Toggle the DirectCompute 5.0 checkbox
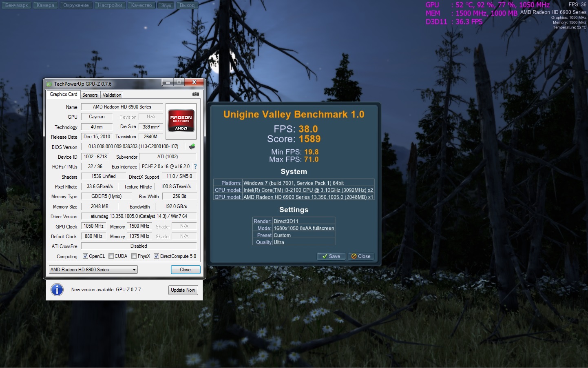Screen dimensions: 588x368 tap(156, 256)
